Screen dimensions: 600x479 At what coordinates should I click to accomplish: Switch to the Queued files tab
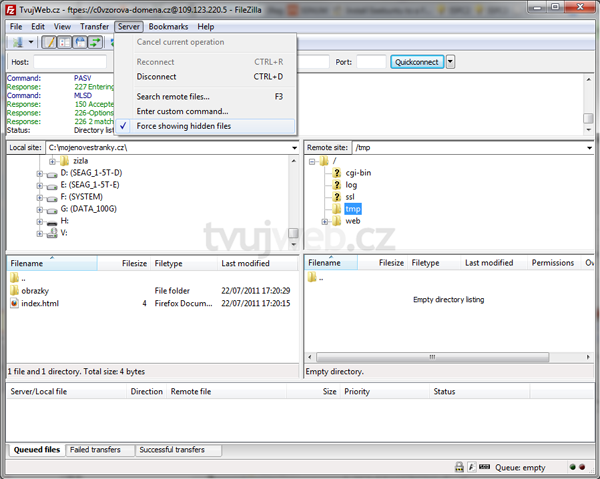click(36, 450)
